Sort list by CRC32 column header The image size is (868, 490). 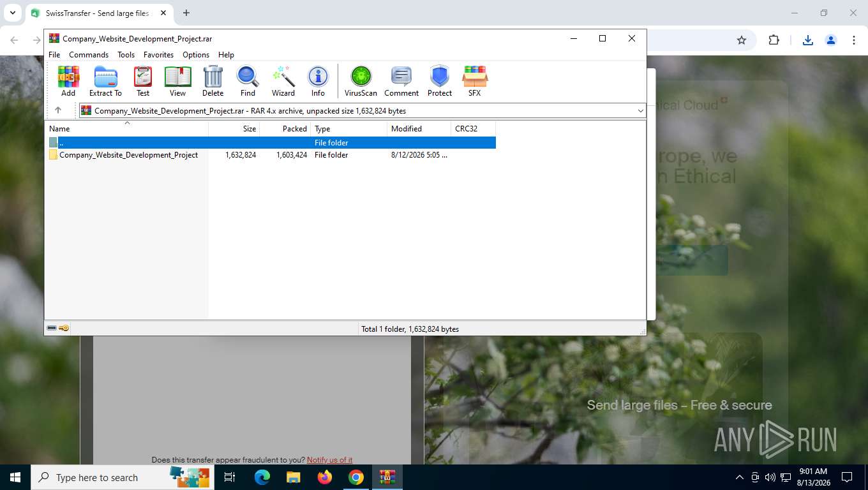point(474,128)
